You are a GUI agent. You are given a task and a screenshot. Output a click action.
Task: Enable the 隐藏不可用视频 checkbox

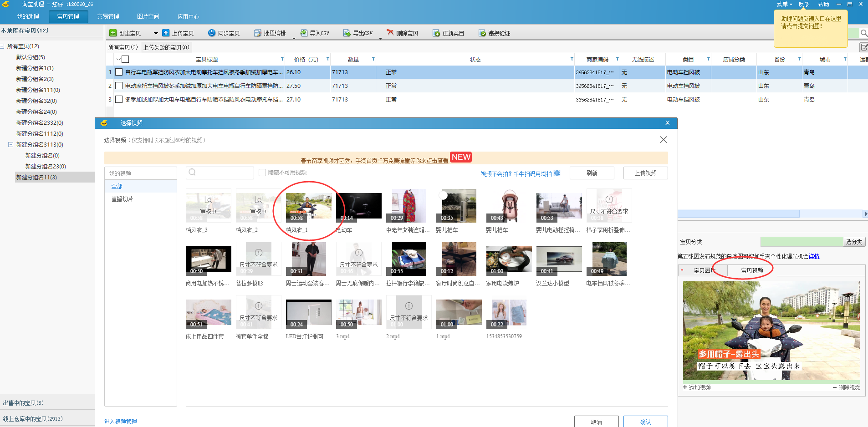pos(262,173)
